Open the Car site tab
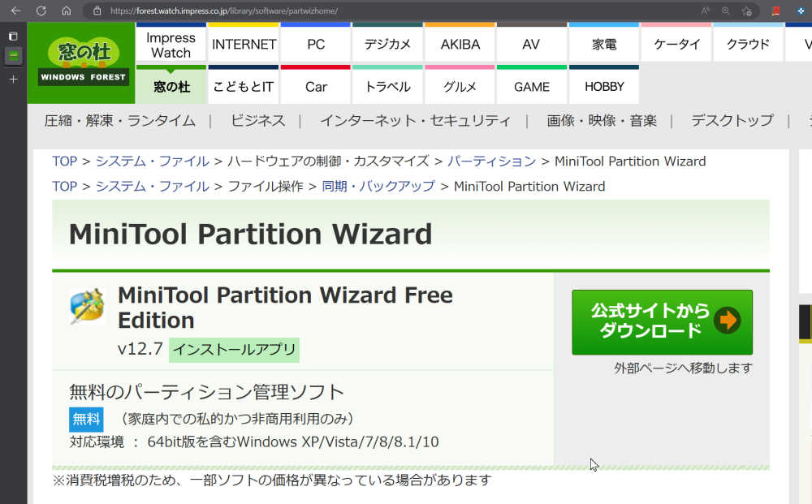812x504 pixels. click(x=316, y=86)
